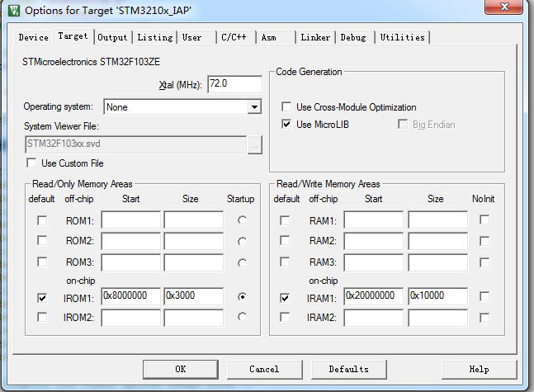Confirm settings with the OK button
This screenshot has height=392, width=534.
(181, 369)
